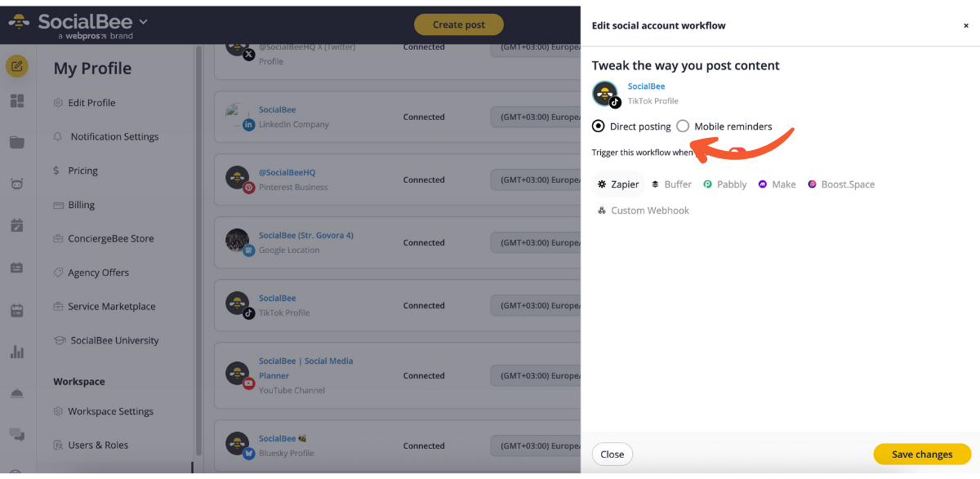Click the Save changes button

[922, 455]
